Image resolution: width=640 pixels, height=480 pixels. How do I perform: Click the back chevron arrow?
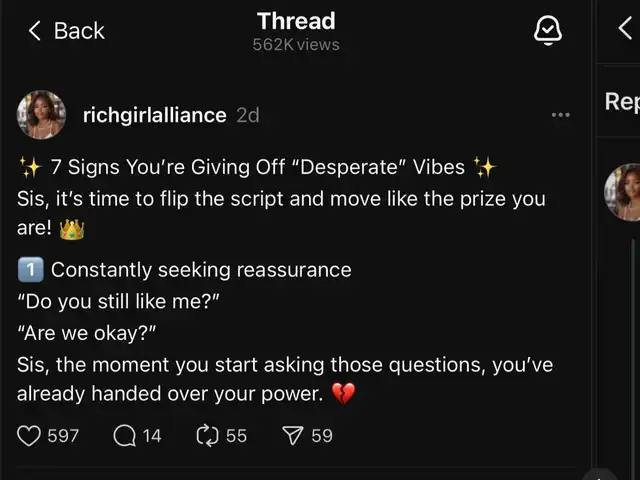point(34,31)
